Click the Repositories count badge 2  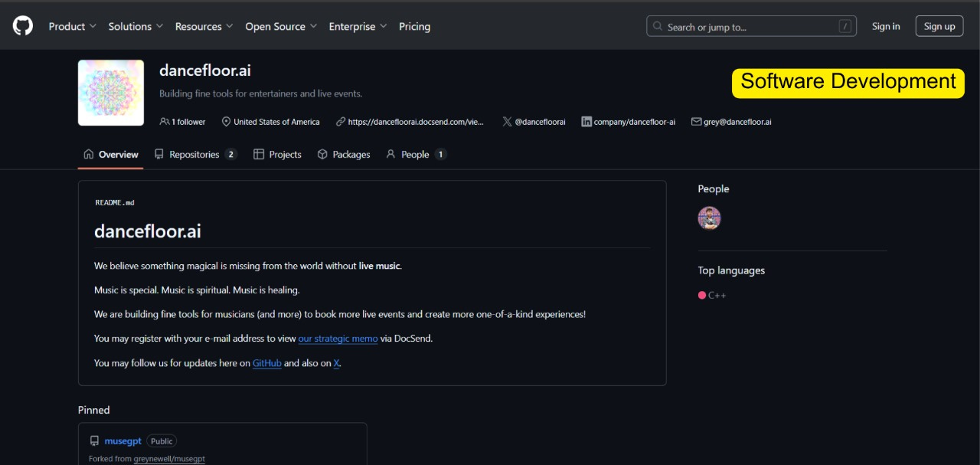pyautogui.click(x=230, y=154)
